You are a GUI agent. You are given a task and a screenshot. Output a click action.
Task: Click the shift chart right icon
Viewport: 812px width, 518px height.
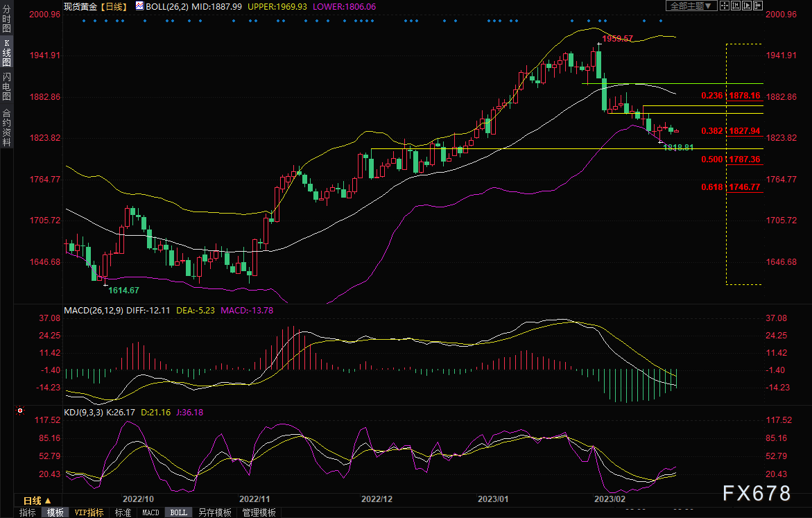tap(758, 6)
